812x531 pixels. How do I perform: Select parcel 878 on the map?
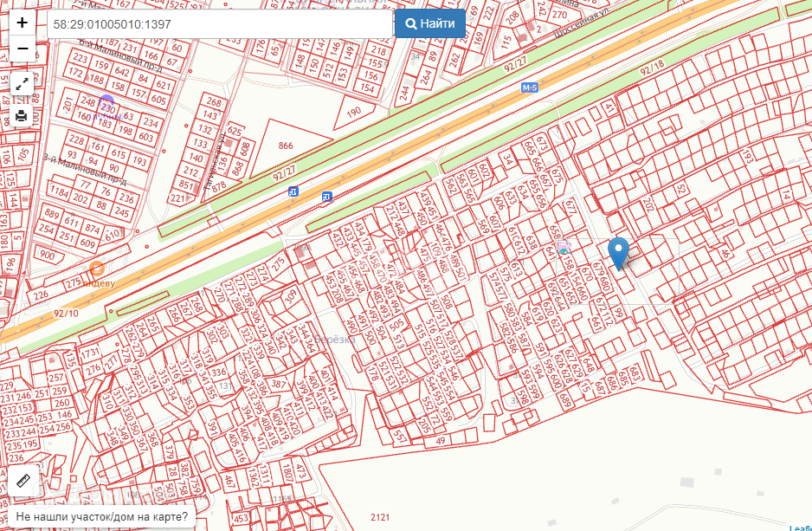click(219, 186)
